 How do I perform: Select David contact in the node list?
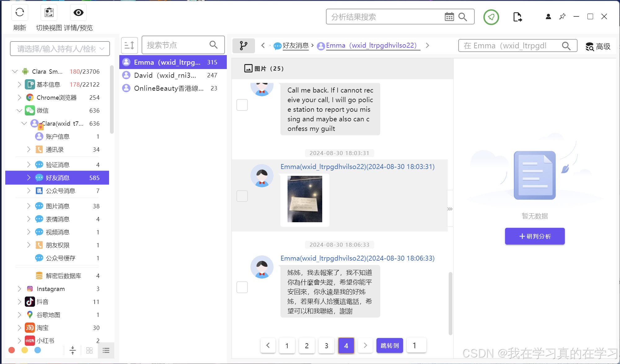click(x=165, y=75)
